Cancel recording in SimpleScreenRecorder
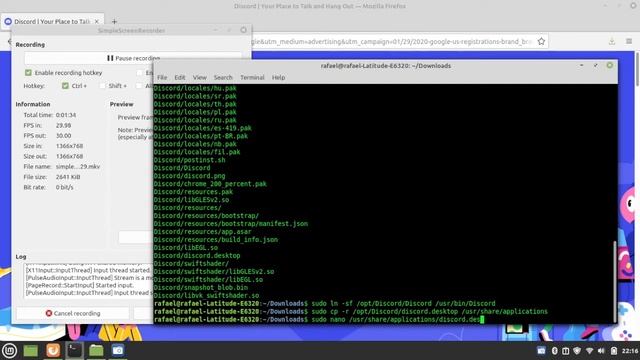Screen dimensions: 640x360 click(73, 313)
